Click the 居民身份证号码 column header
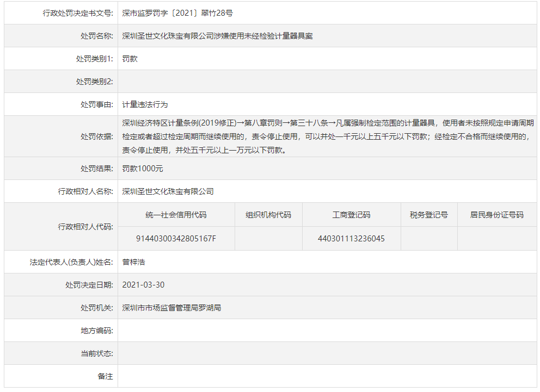This screenshot has height=392, width=540. point(496,215)
